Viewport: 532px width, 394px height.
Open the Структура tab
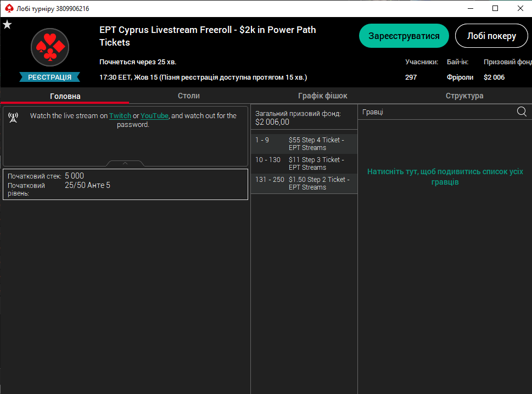coord(464,96)
